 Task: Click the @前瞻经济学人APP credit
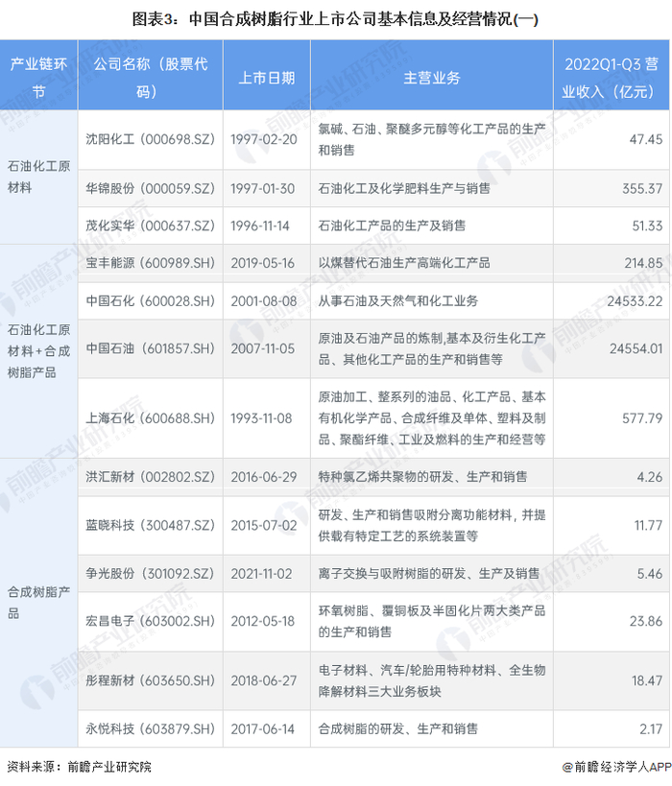coord(617,767)
